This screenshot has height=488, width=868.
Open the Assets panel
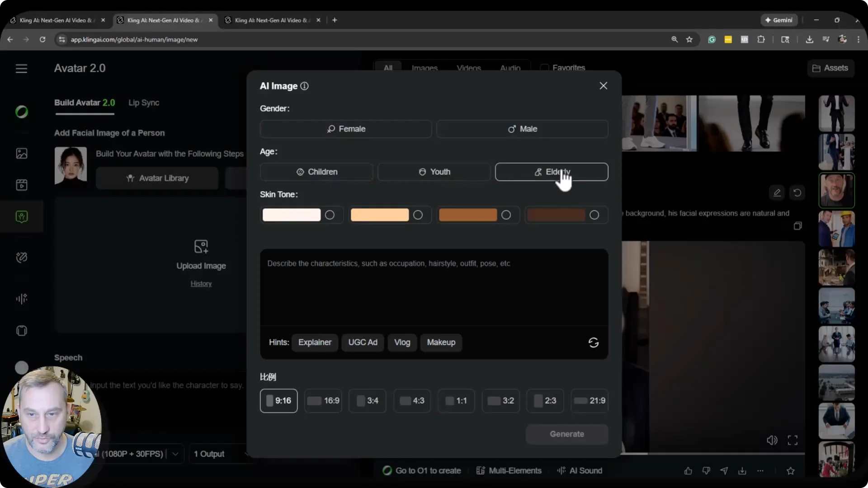[x=830, y=68]
